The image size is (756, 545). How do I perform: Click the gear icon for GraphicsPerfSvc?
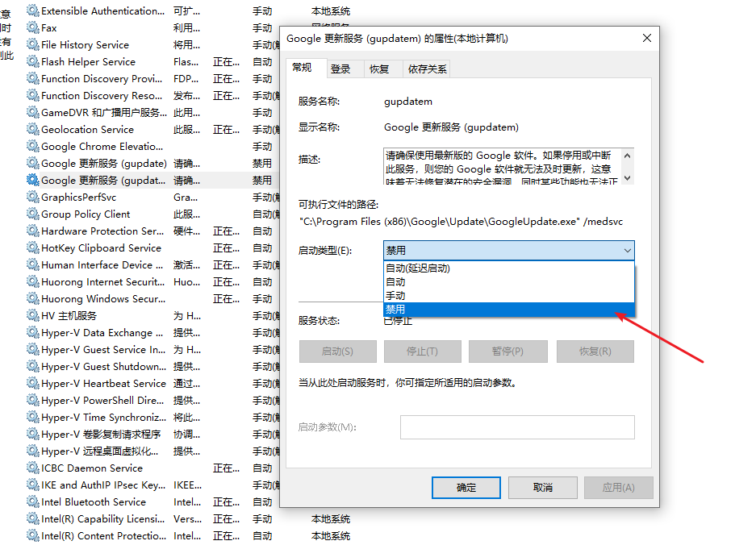coord(33,197)
